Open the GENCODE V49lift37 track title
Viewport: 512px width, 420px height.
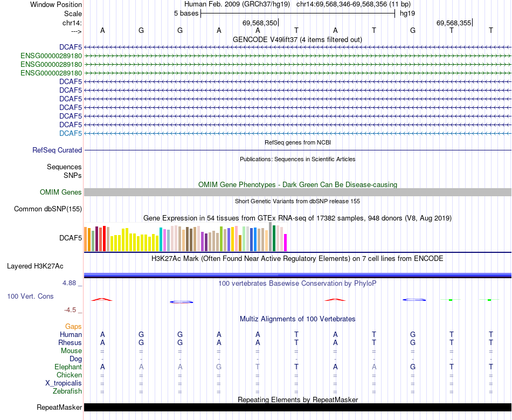(297, 39)
